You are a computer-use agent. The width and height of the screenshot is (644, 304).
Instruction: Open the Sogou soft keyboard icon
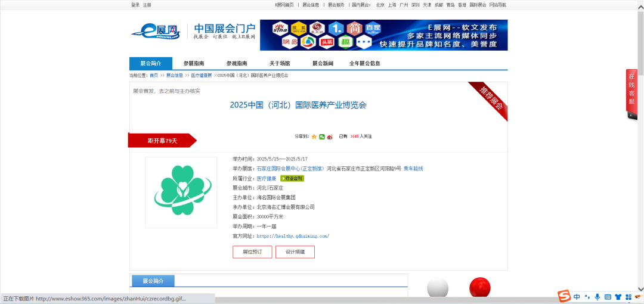pos(608,296)
